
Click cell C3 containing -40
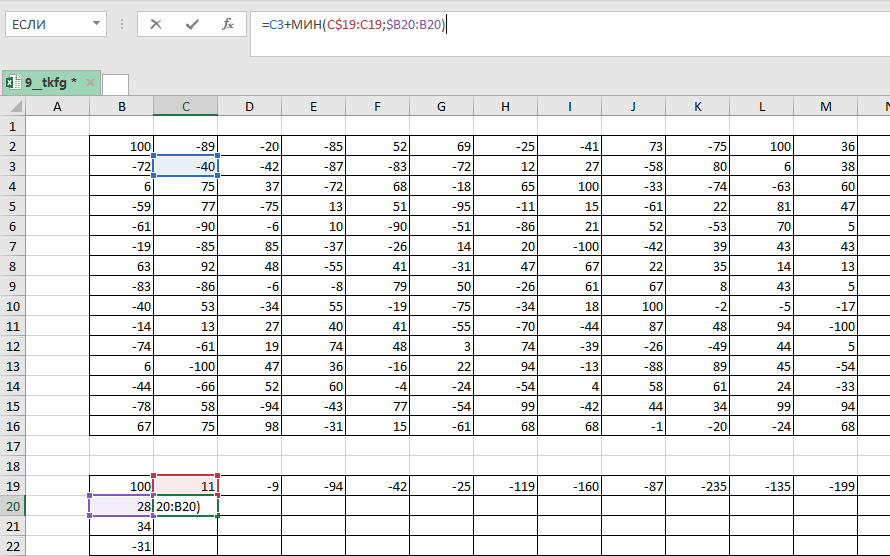(186, 166)
